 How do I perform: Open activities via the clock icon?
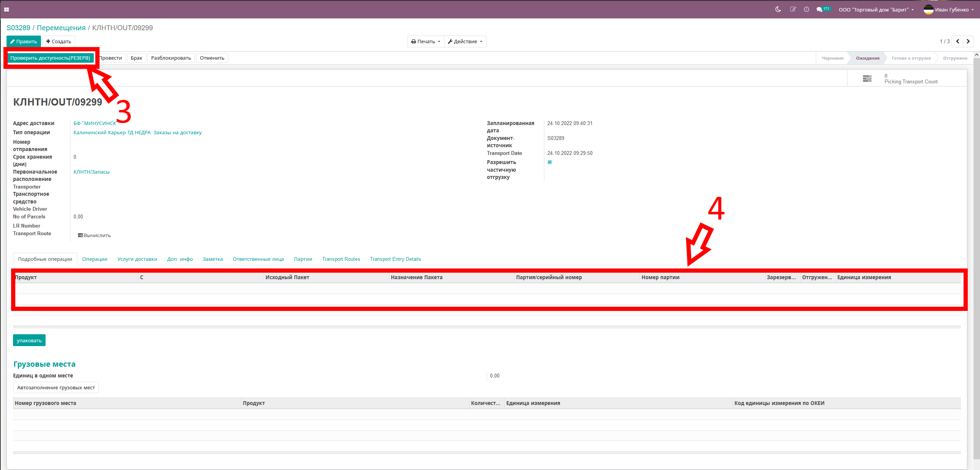[807, 9]
